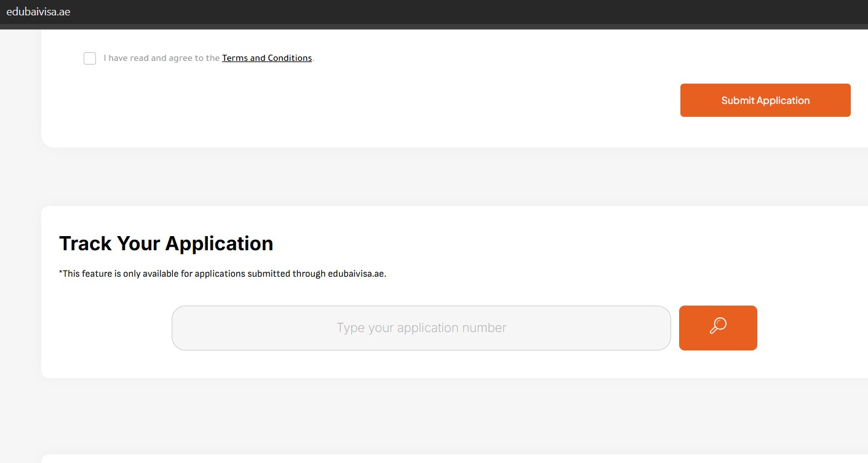The height and width of the screenshot is (463, 868).
Task: Click the dark browser title bar
Action: point(431,12)
